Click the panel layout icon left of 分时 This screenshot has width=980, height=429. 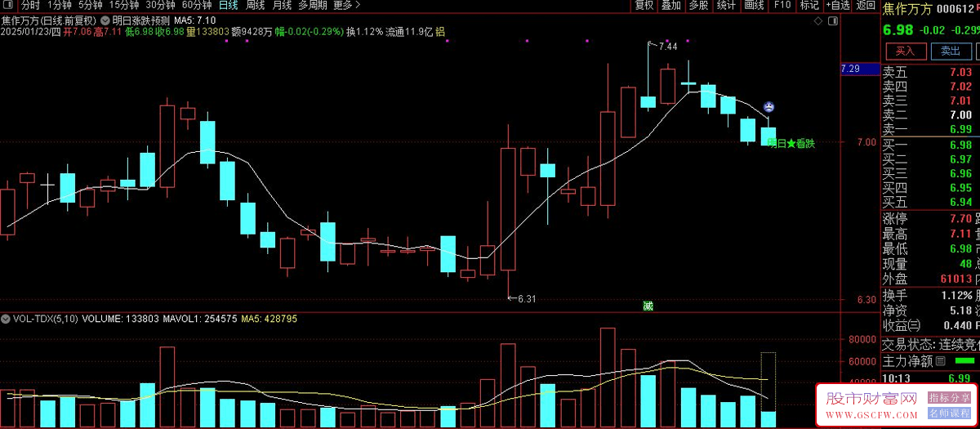click(8, 5)
